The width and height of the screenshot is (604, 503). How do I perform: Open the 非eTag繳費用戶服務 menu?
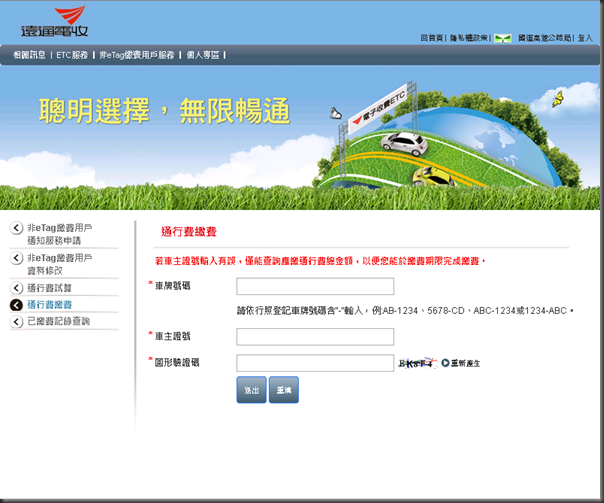[x=137, y=55]
